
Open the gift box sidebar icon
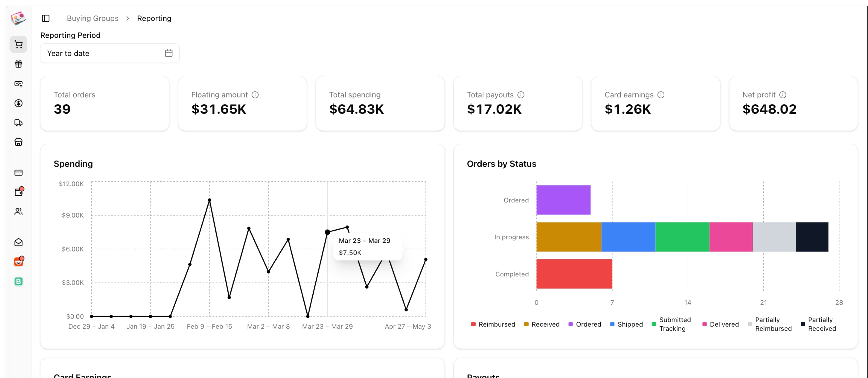tap(18, 64)
